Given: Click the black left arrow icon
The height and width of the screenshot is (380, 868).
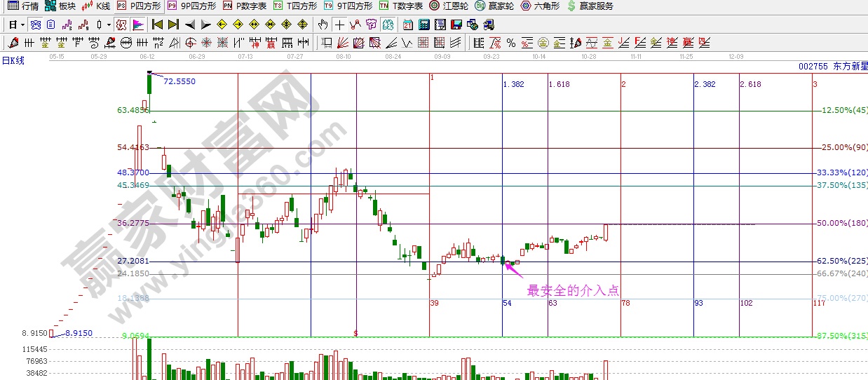Looking at the screenshot, I should (x=190, y=25).
